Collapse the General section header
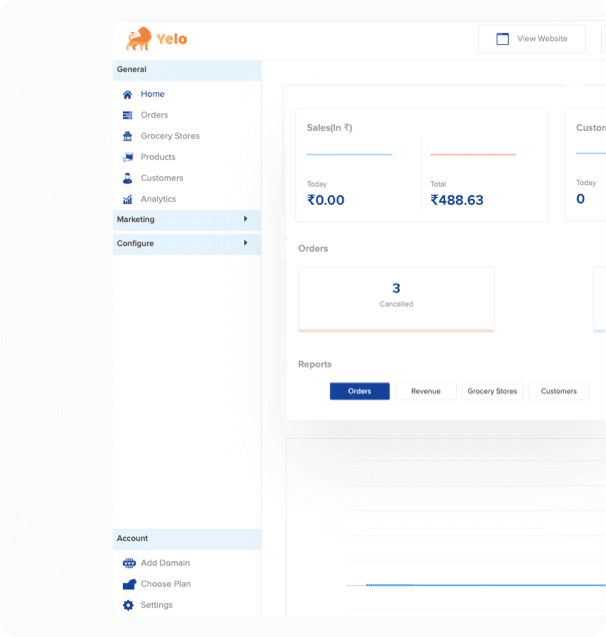The height and width of the screenshot is (637, 606). (187, 70)
